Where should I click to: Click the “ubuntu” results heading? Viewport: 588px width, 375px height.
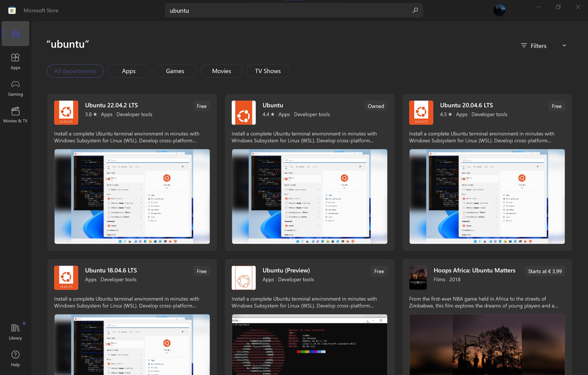coord(68,44)
